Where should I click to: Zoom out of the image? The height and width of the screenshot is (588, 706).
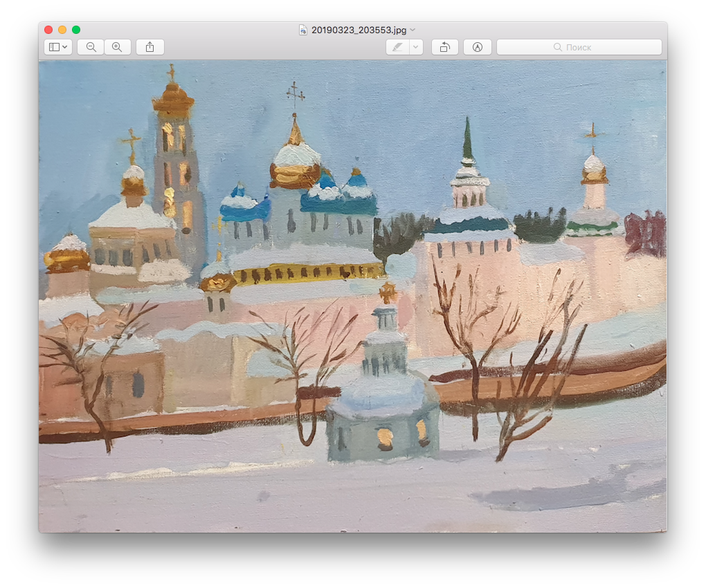[x=91, y=47]
